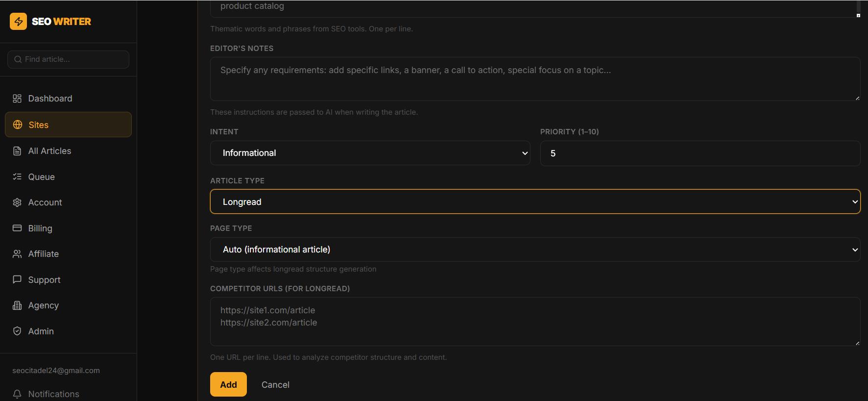This screenshot has width=868, height=401.
Task: Navigate to Billing page
Action: [x=68, y=228]
